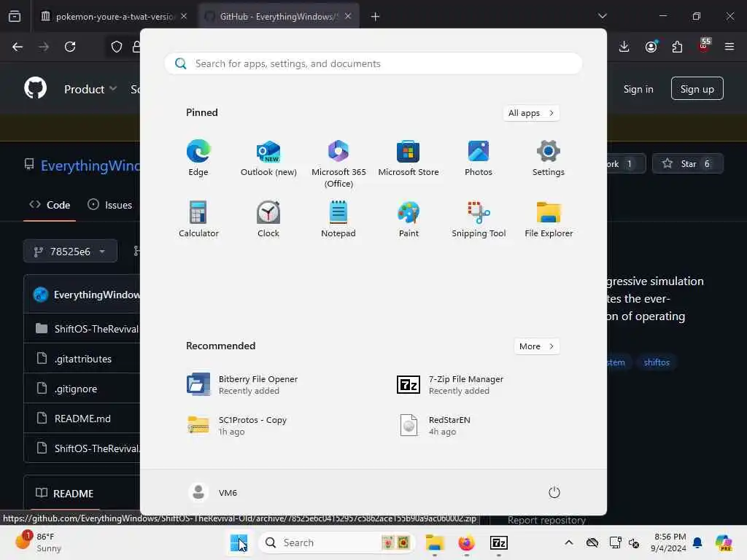Open Edge from pinned apps
This screenshot has height=560, width=747.
(x=198, y=158)
